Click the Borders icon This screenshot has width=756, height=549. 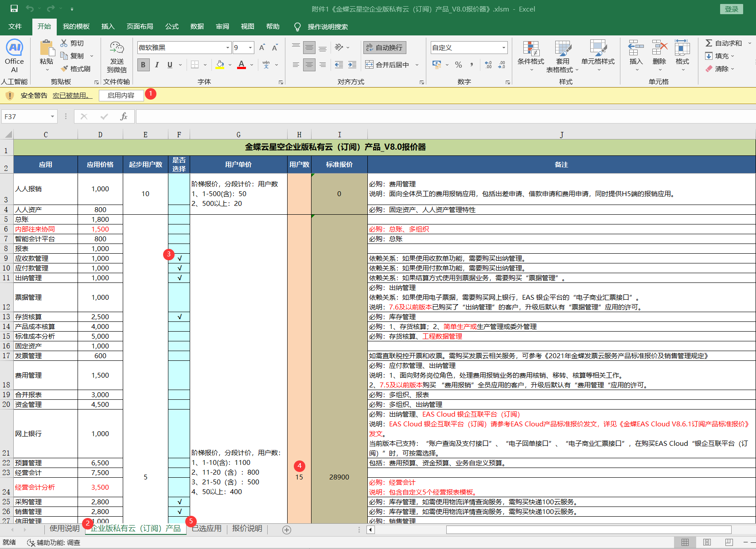[195, 65]
